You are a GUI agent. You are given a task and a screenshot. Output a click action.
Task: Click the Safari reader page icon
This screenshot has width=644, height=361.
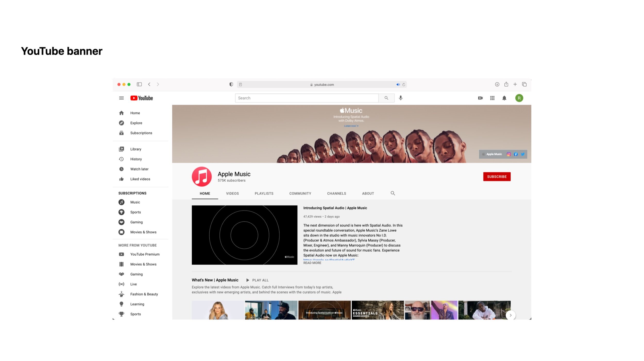tap(240, 85)
